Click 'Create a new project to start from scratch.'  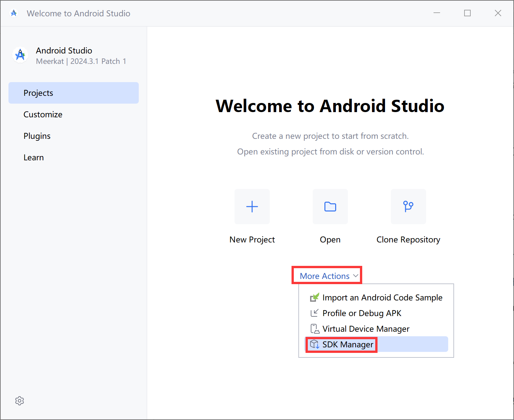click(x=330, y=136)
